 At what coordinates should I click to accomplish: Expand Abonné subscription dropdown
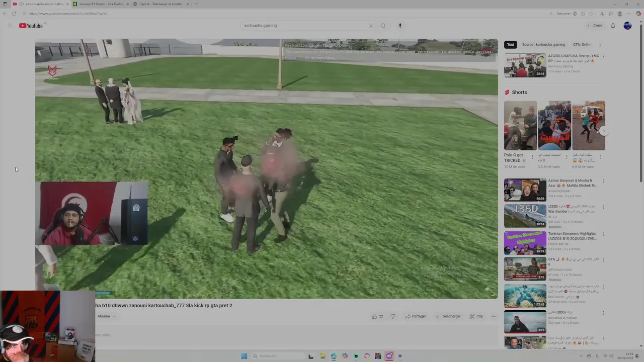tap(107, 316)
